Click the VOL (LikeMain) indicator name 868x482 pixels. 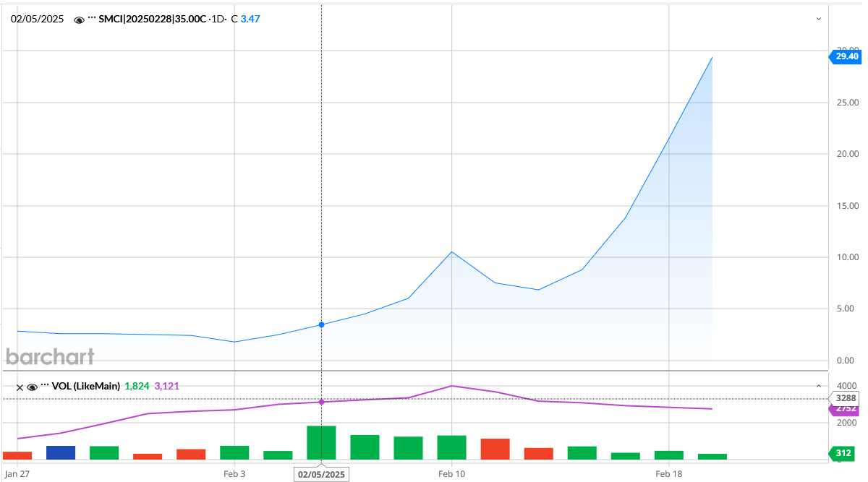coord(85,387)
